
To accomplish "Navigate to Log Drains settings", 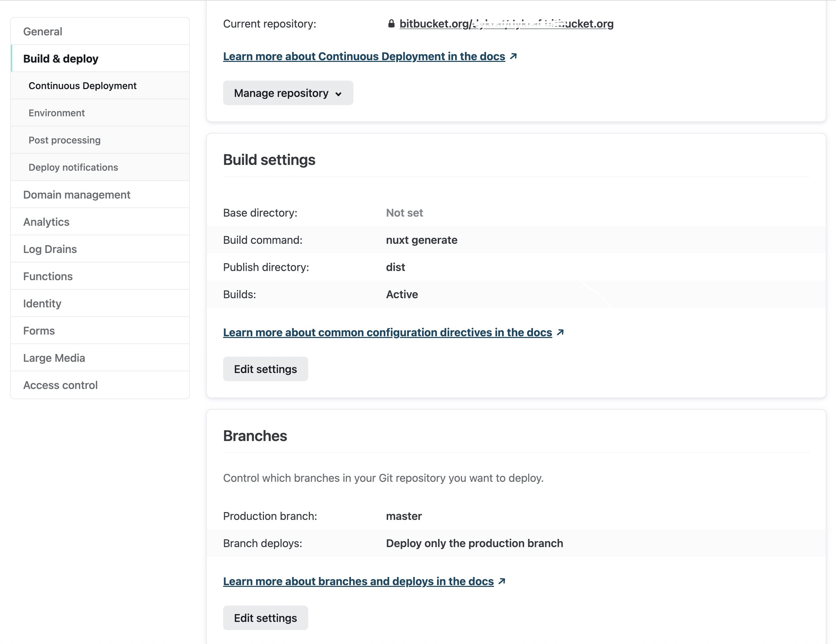I will (x=50, y=249).
